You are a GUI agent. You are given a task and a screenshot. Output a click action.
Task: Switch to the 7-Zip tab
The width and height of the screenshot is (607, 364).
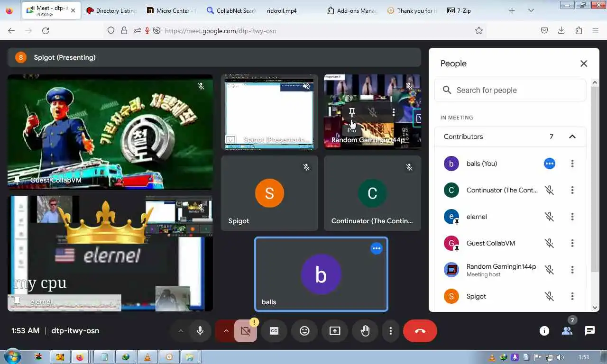pyautogui.click(x=471, y=10)
